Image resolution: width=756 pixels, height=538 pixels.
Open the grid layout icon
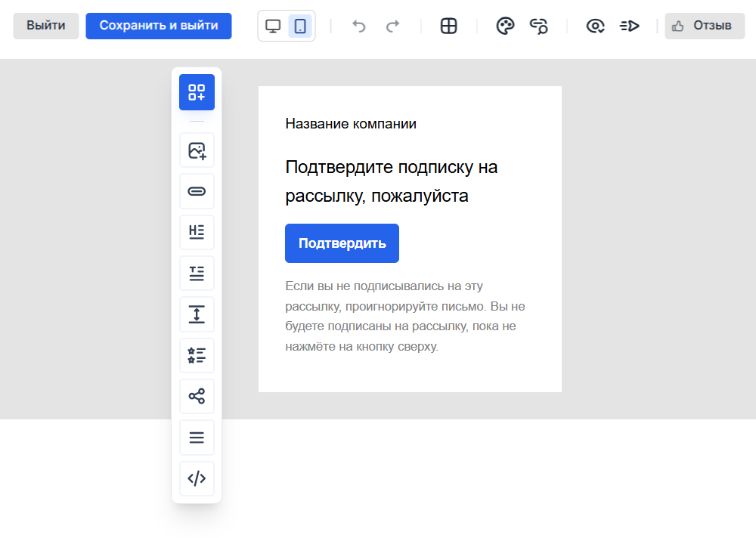click(449, 26)
